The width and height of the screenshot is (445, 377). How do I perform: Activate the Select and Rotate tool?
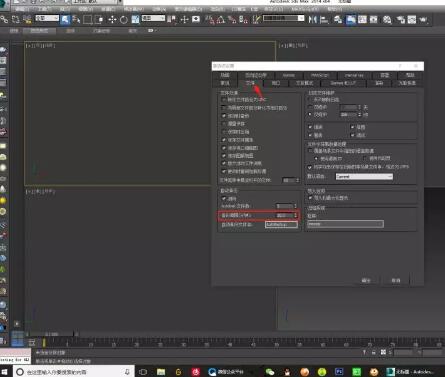124,20
